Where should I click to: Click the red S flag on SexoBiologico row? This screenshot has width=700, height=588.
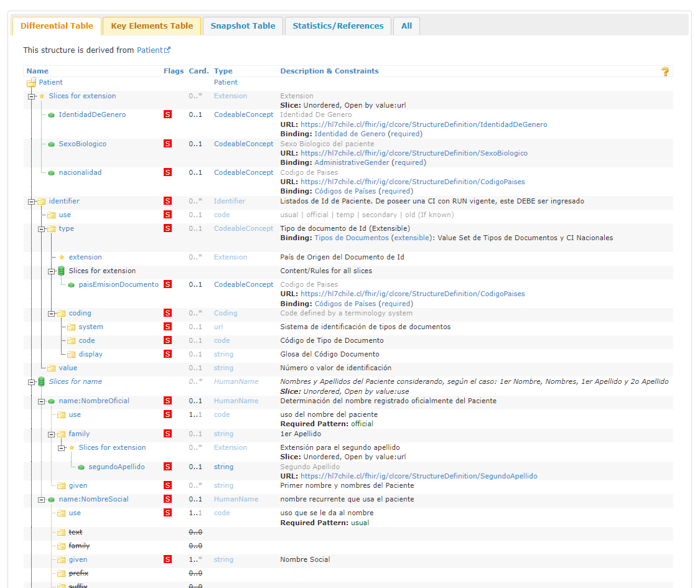[x=167, y=144]
